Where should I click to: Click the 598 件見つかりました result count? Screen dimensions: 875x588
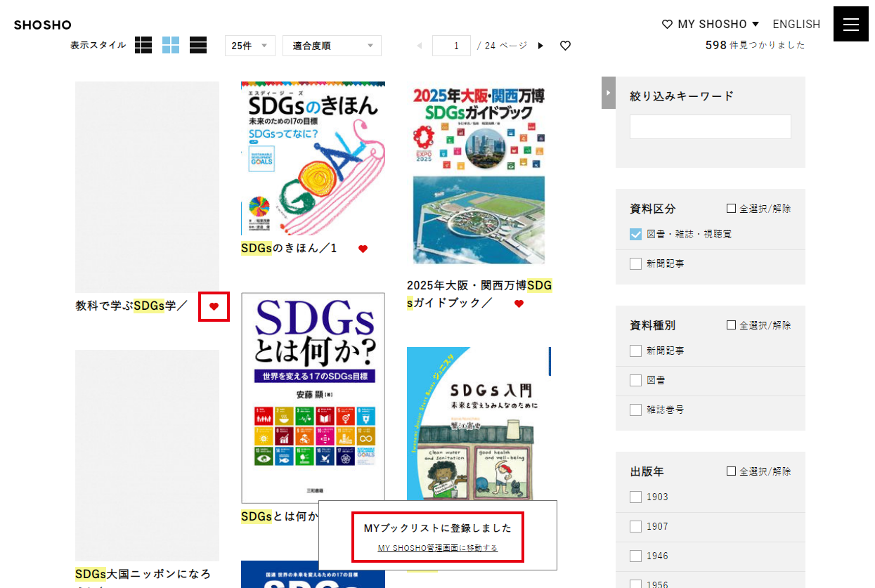[756, 45]
